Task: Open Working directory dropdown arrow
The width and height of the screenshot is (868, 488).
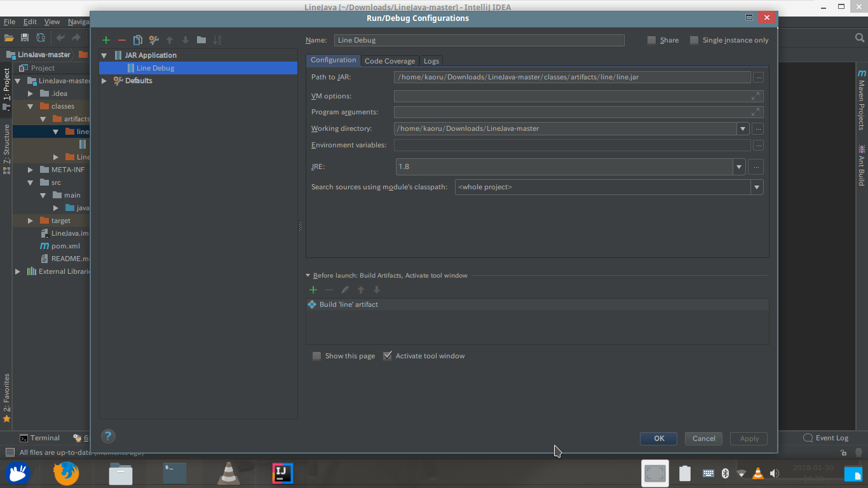Action: [x=743, y=128]
